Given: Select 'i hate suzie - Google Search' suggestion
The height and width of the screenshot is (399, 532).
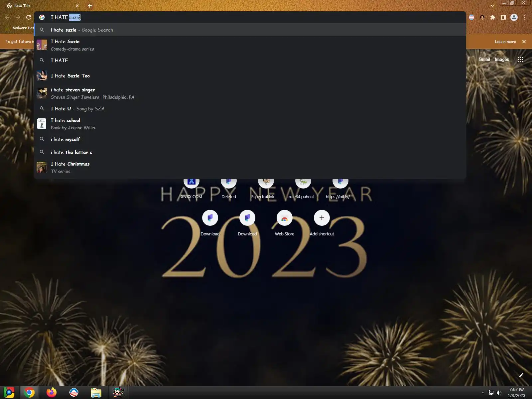Looking at the screenshot, I should [x=250, y=30].
